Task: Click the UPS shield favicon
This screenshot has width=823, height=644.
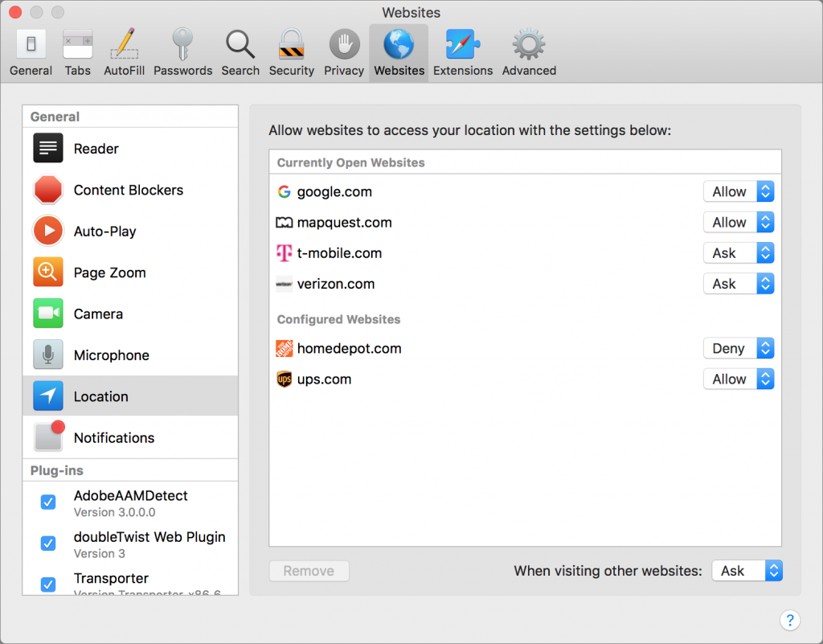Action: click(284, 379)
